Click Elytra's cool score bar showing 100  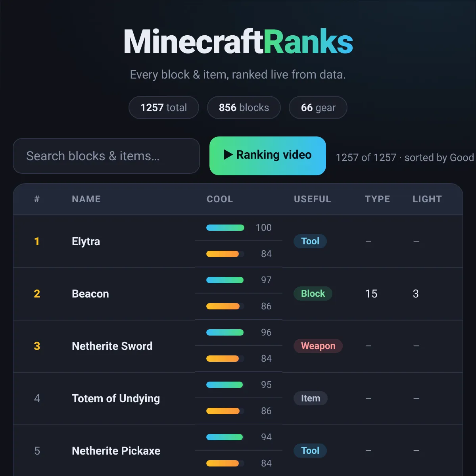[225, 228]
